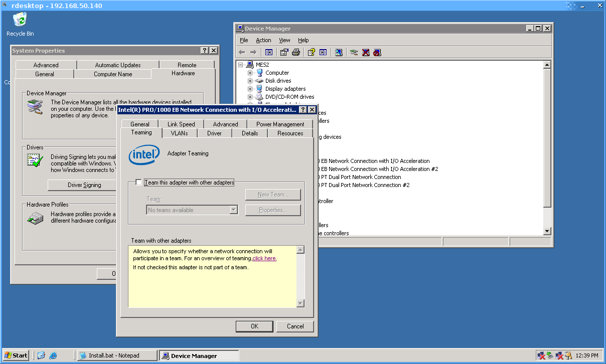Open the Recycle Bin desktop icon
Viewport: 606px width, 364px height.
[20, 21]
